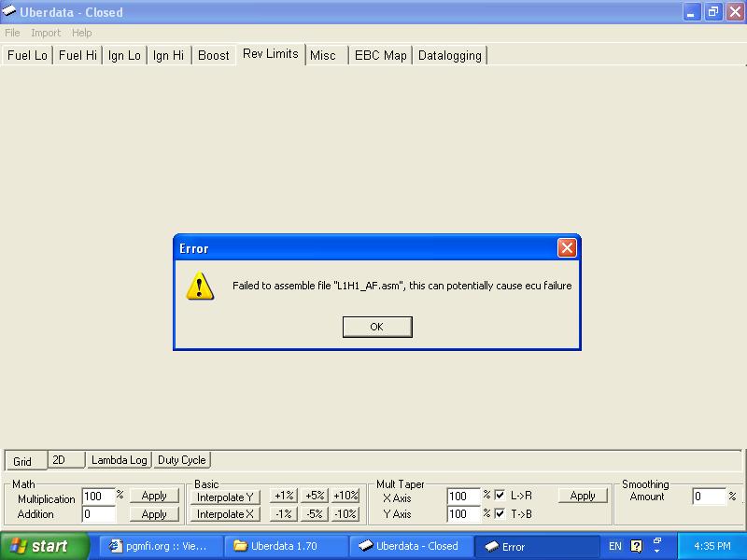Open the Duty Cycle view

[181, 460]
